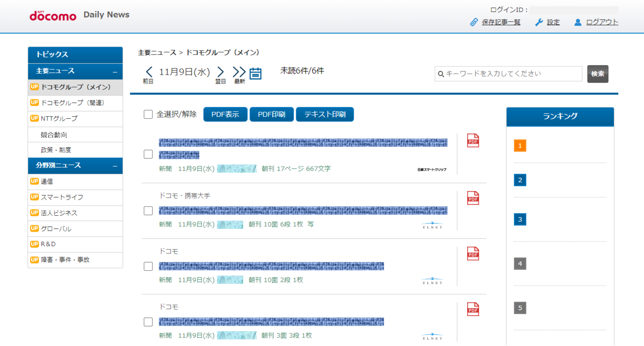
Task: Select スマートライフ category in sidebar
Action: (x=75, y=197)
